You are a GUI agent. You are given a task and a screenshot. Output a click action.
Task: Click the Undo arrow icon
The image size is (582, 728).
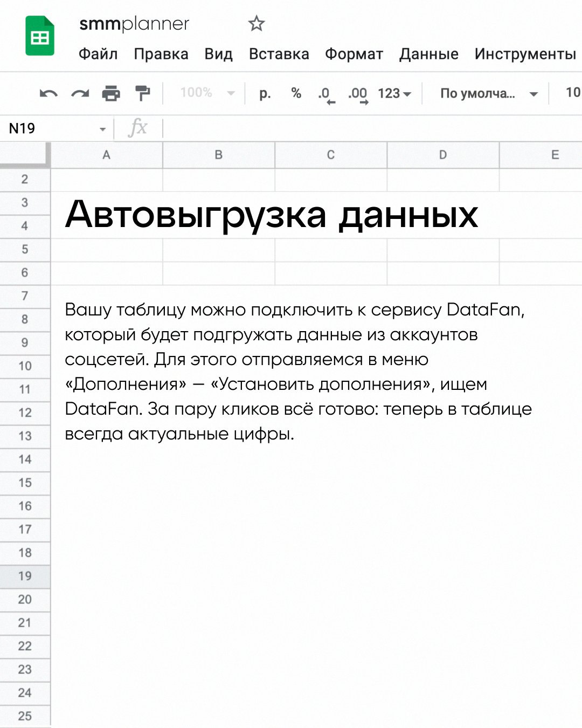coord(48,94)
